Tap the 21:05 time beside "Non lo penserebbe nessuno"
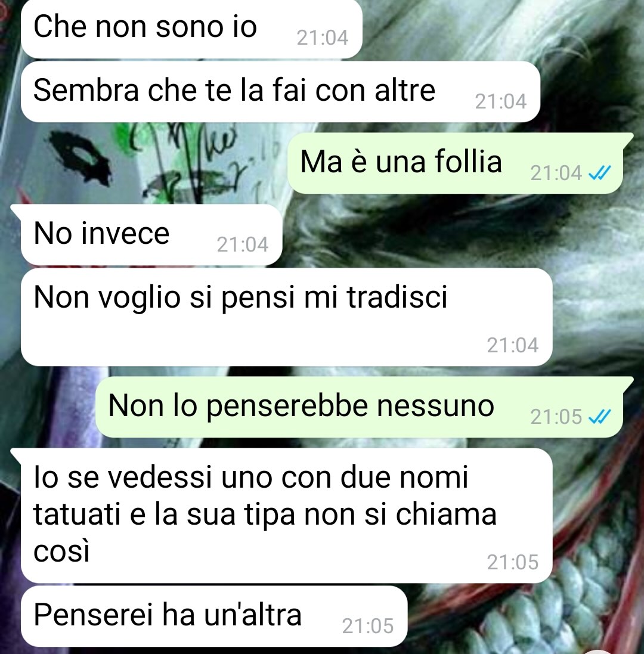The width and height of the screenshot is (644, 654). click(x=556, y=417)
